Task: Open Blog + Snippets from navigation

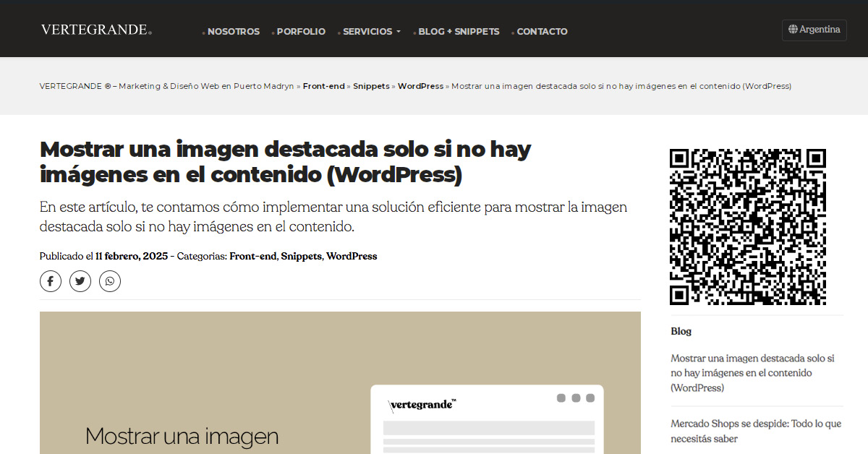Action: (x=459, y=32)
